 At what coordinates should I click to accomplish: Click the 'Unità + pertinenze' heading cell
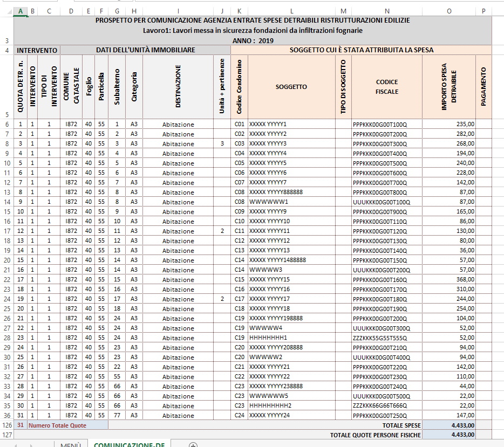tap(222, 87)
